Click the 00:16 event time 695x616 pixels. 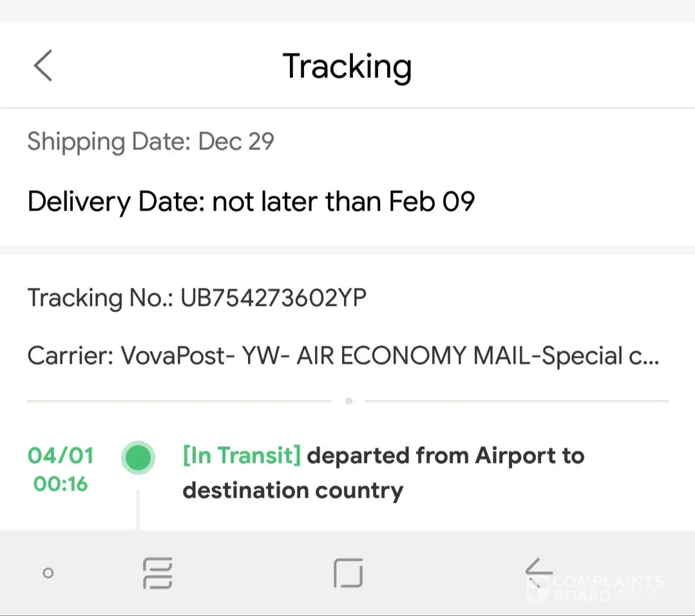[61, 483]
